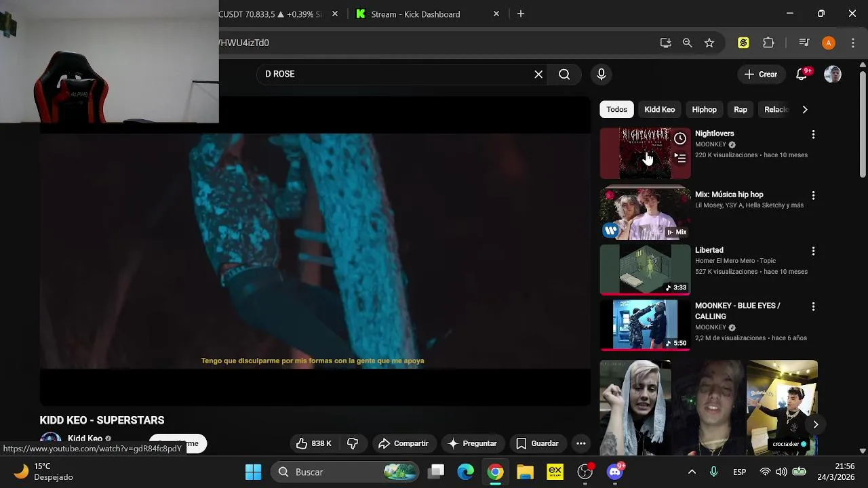Clear the D ROSE search text
868x488 pixels.
[x=538, y=74]
